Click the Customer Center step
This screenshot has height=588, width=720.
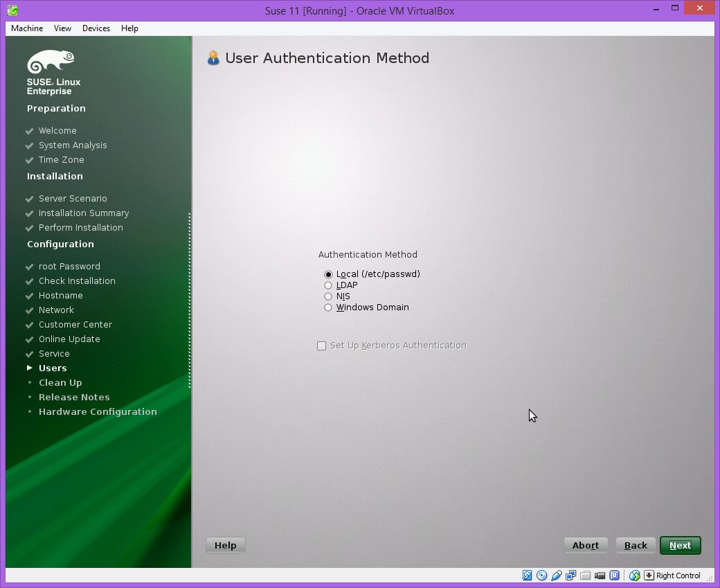click(75, 324)
